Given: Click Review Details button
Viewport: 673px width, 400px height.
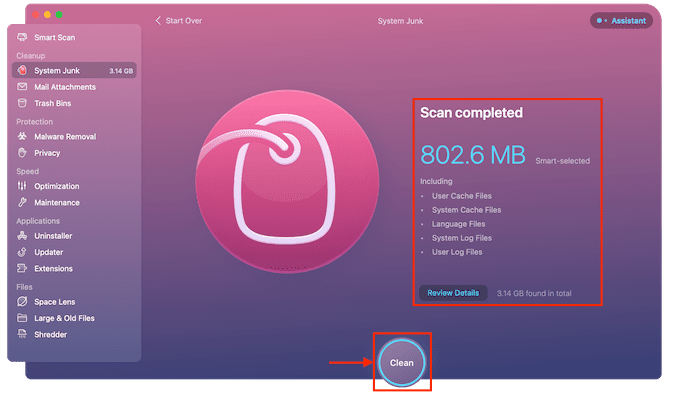Looking at the screenshot, I should coord(453,293).
